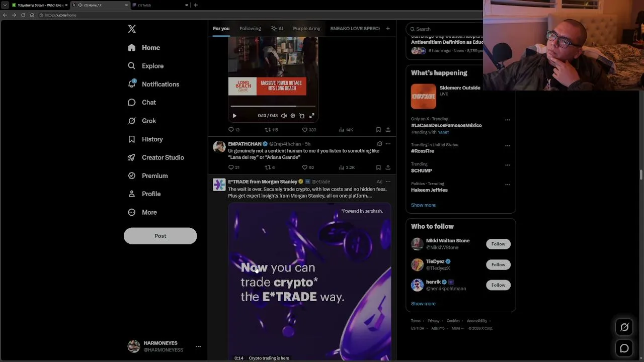Ask Grok about the EMPATHCHAN post
The width and height of the screenshot is (644, 362).
pos(379,144)
